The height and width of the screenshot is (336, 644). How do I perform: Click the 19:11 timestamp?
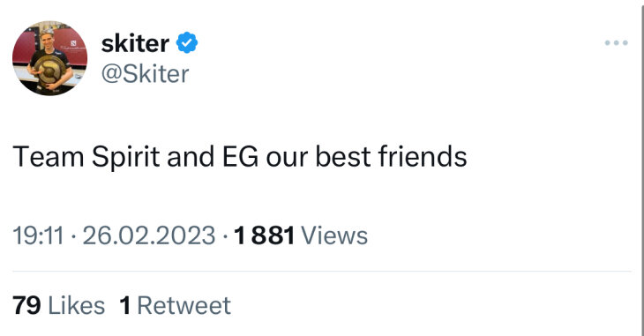tap(38, 235)
